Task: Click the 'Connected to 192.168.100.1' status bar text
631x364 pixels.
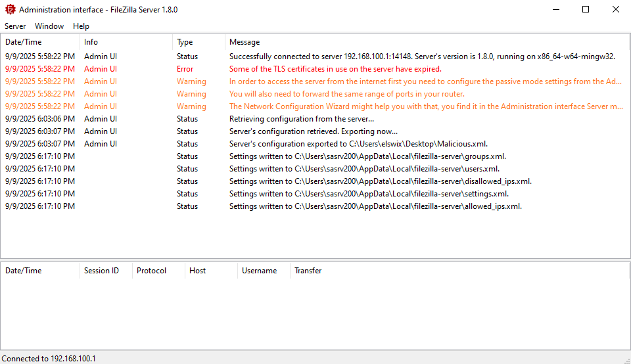Action: coord(49,358)
